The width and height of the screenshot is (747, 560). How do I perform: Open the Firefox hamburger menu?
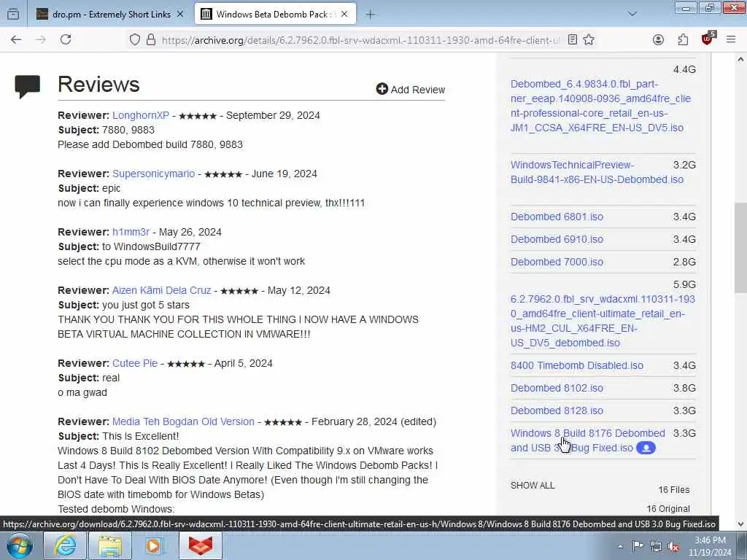tap(731, 40)
